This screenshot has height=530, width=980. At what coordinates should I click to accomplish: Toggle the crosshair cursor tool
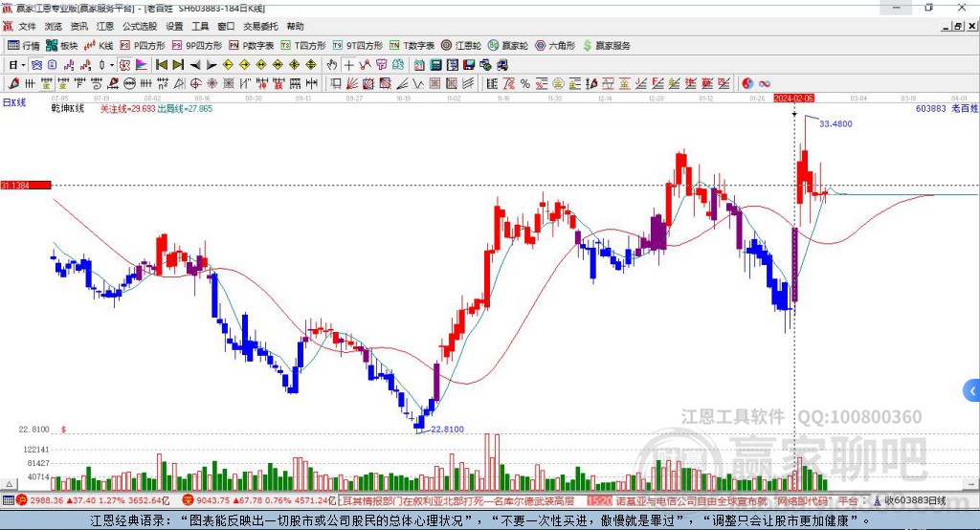(349, 65)
